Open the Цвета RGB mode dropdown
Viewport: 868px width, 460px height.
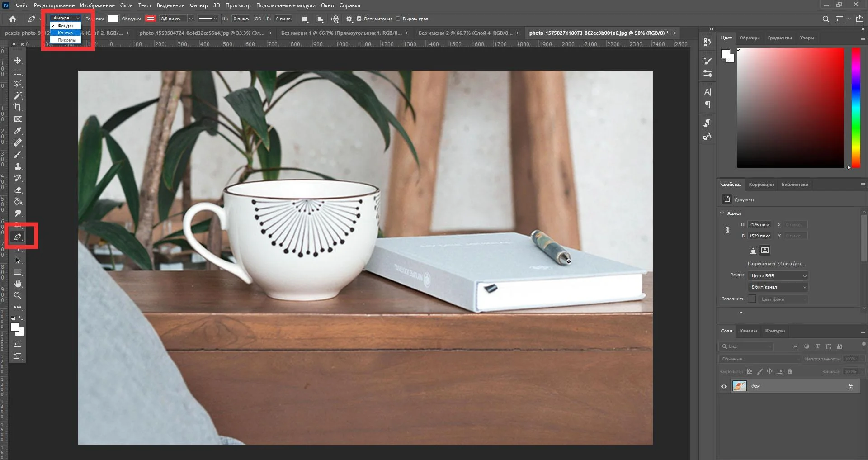pyautogui.click(x=778, y=276)
